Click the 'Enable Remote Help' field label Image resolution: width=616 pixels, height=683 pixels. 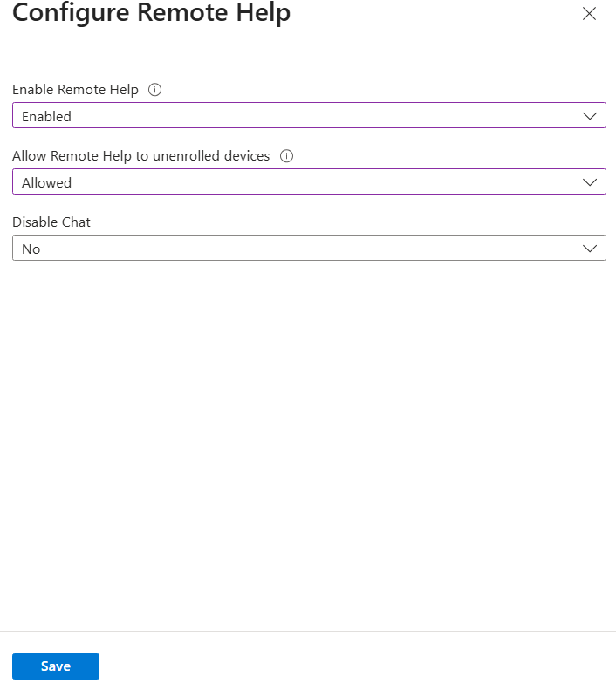(x=75, y=89)
